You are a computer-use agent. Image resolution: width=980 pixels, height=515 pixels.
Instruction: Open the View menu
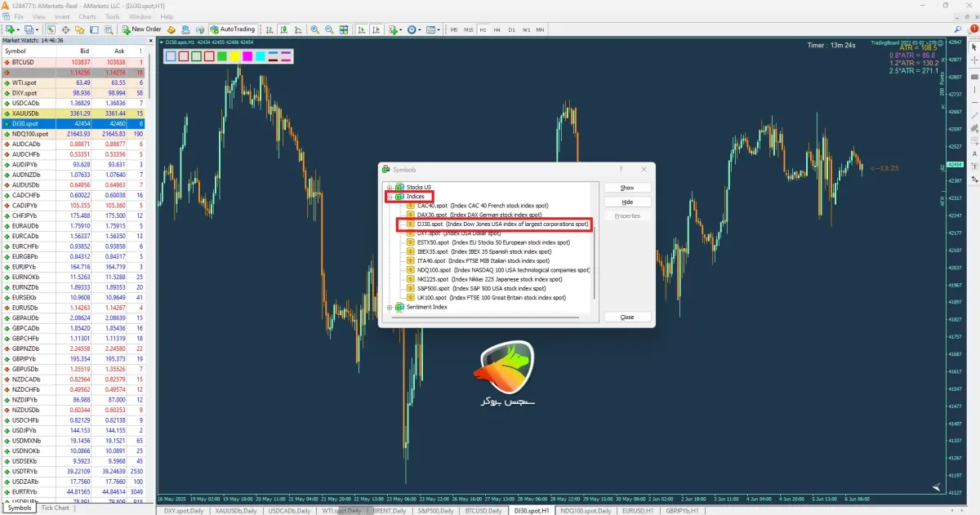(x=39, y=16)
